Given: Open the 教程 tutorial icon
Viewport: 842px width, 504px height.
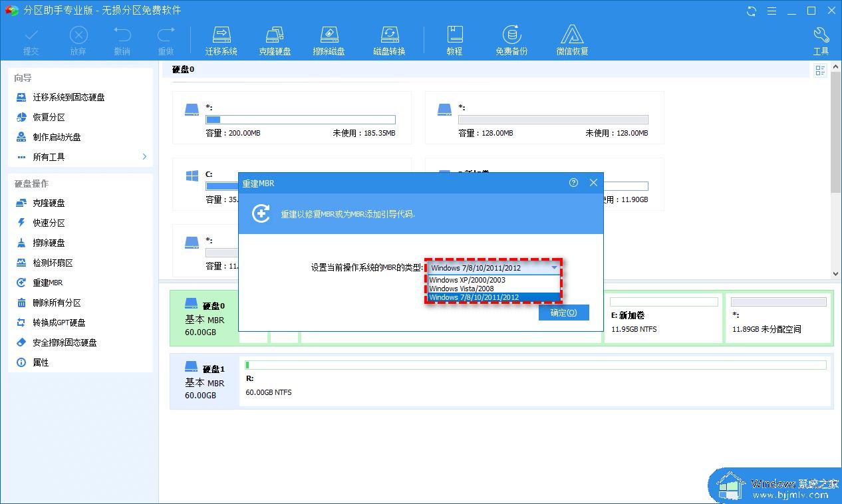Looking at the screenshot, I should pyautogui.click(x=454, y=41).
